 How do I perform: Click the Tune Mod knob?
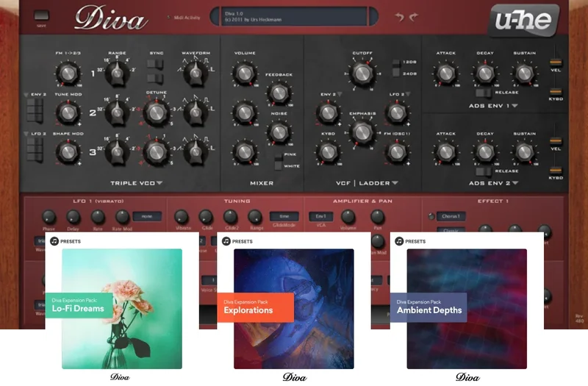coord(68,112)
